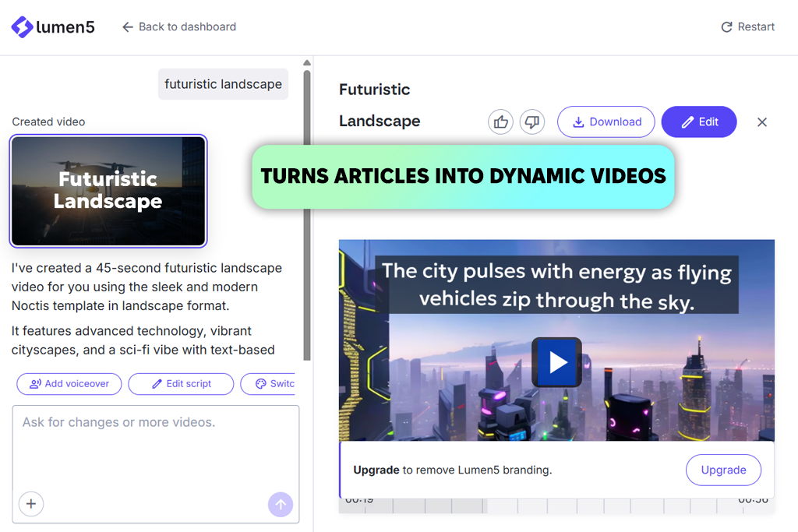Click the Futuristic Landscape title heading
Image resolution: width=798 pixels, height=532 pixels.
380,105
